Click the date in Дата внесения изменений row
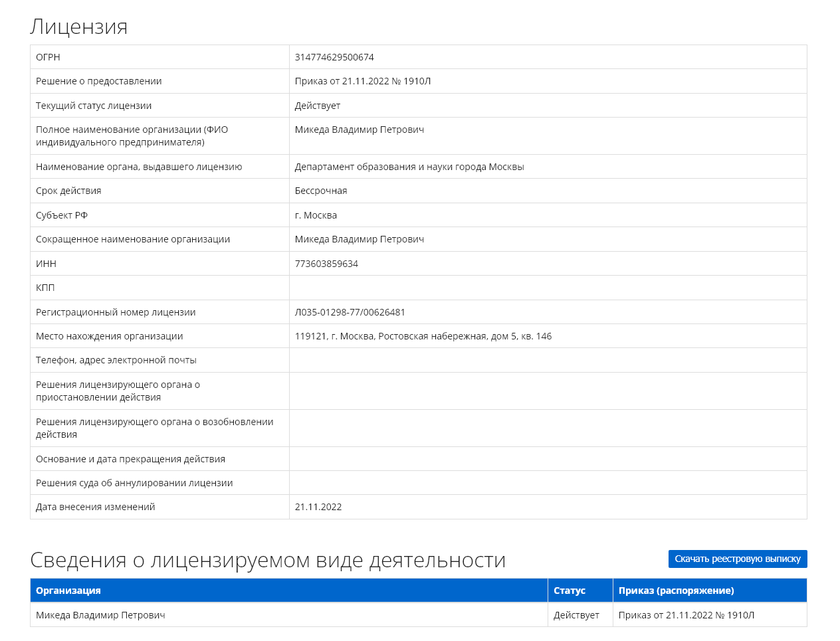Image resolution: width=840 pixels, height=641 pixels. 318,507
